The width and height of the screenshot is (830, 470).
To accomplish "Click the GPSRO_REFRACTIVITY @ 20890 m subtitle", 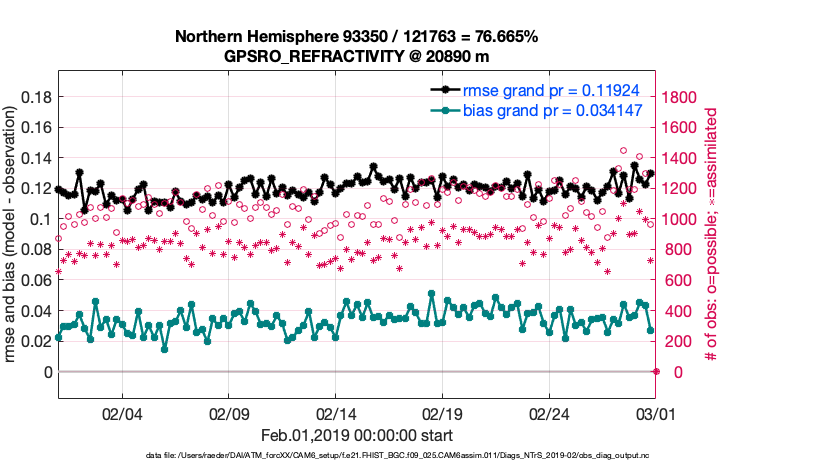I will pos(357,57).
